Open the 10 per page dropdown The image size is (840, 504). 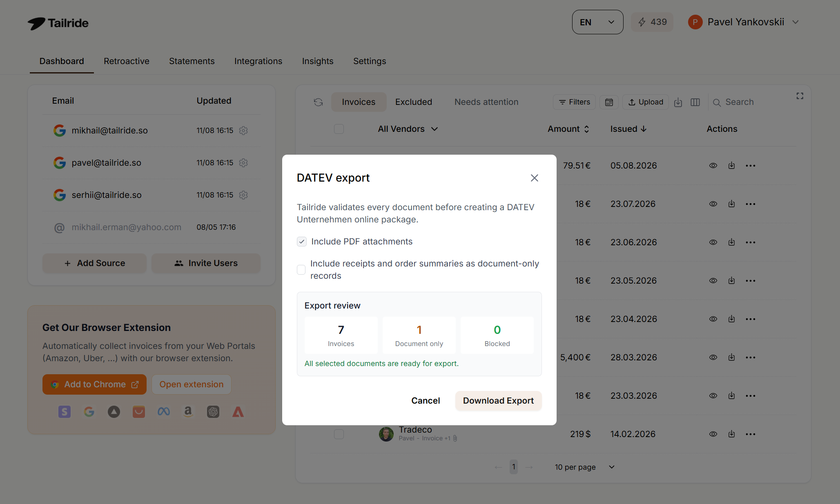pos(584,467)
